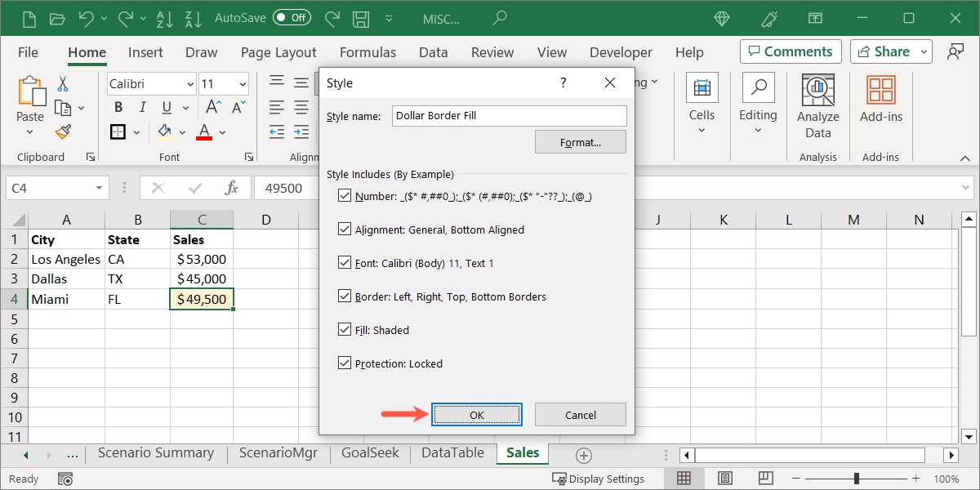
Task: Open the Display Settings icon in status bar
Action: pyautogui.click(x=559, y=479)
